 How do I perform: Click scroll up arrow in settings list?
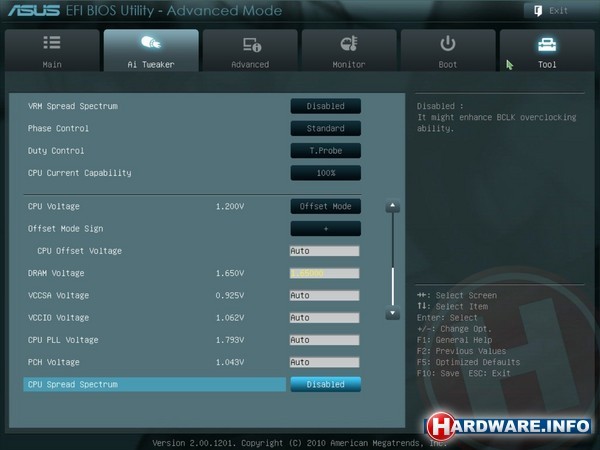click(393, 207)
